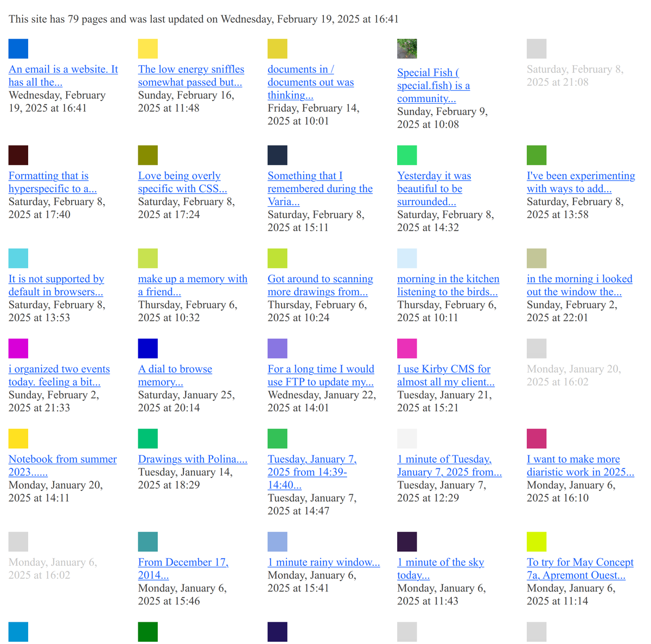Image resolution: width=651 pixels, height=644 pixels.
Task: Open "Notebook from summer 2023" link
Action: tap(62, 466)
